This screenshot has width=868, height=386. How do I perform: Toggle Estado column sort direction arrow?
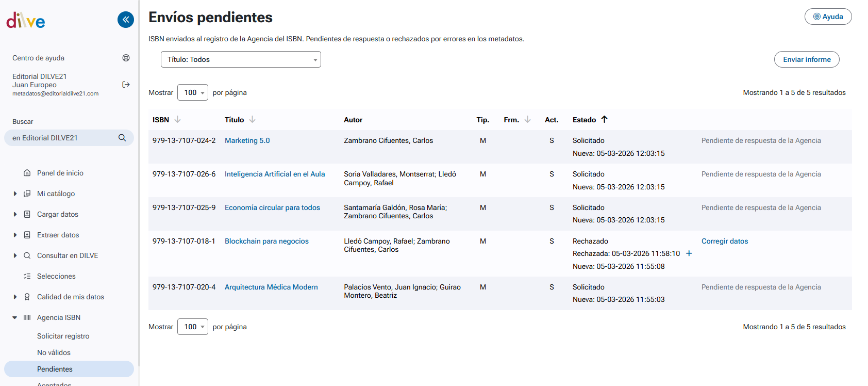pos(605,120)
